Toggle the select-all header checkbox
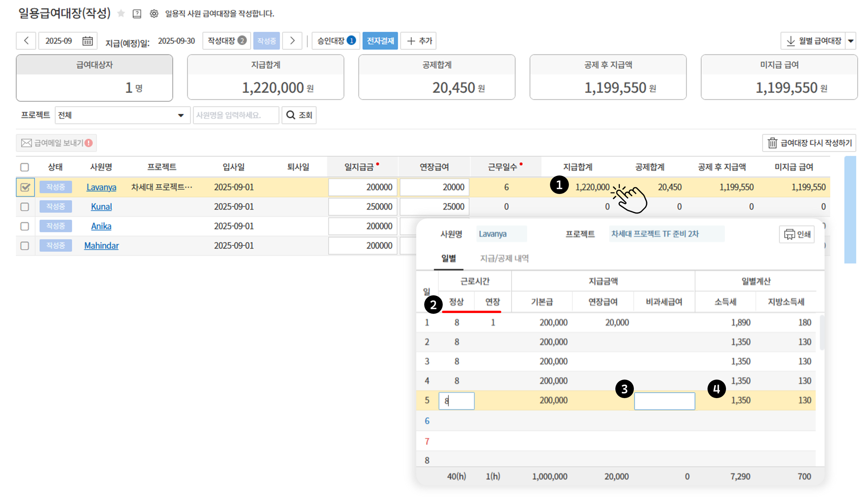 25,167
